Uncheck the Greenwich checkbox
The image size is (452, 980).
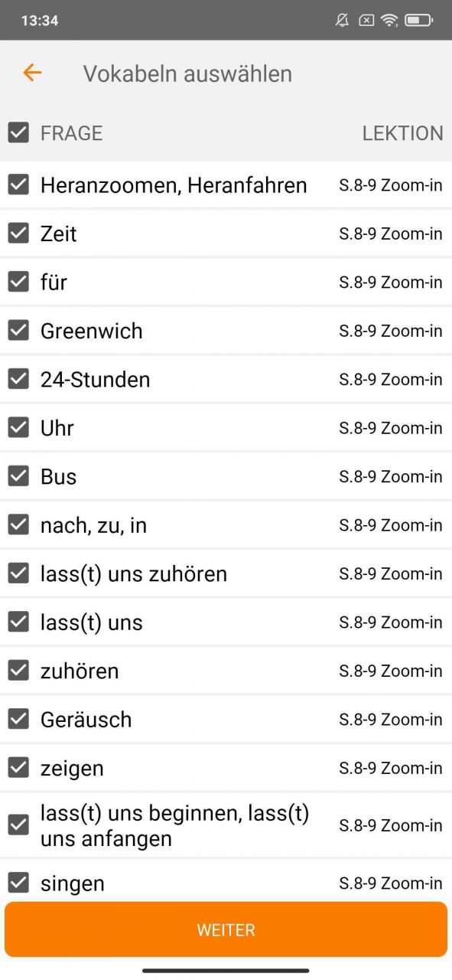click(x=18, y=331)
